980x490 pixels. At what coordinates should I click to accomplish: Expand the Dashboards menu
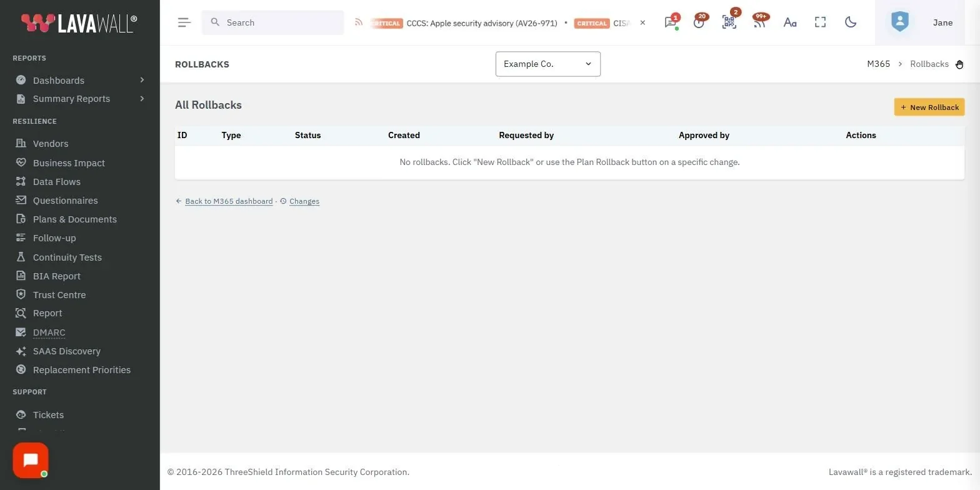pyautogui.click(x=80, y=80)
